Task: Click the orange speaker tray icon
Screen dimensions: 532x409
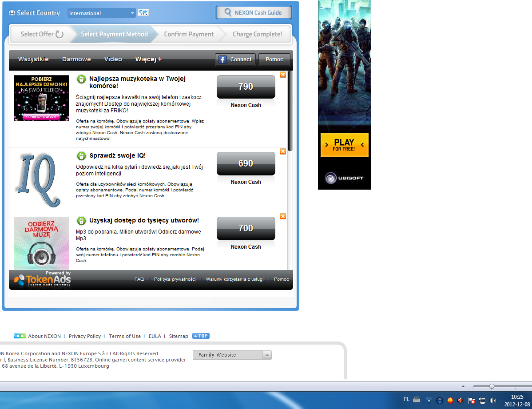Action: pos(461,401)
